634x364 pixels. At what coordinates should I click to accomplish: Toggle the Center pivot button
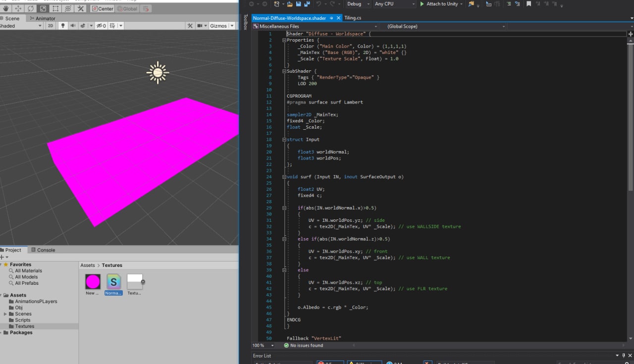103,8
